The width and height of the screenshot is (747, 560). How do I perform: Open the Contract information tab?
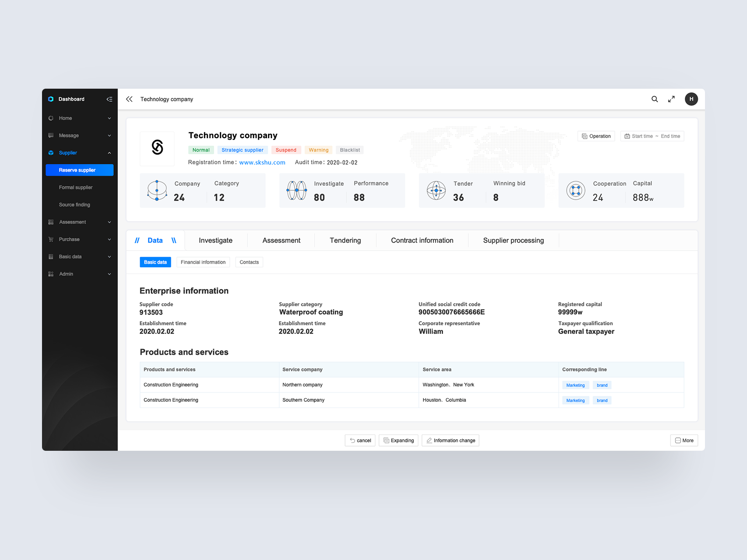422,240
